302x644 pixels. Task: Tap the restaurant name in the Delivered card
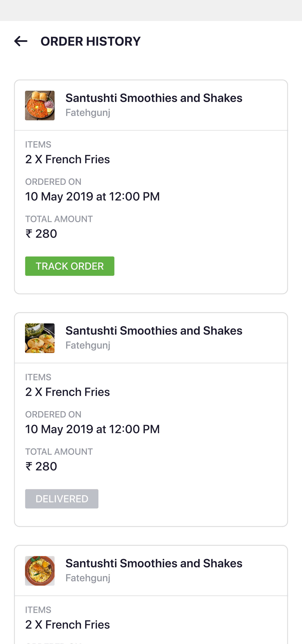[154, 331]
